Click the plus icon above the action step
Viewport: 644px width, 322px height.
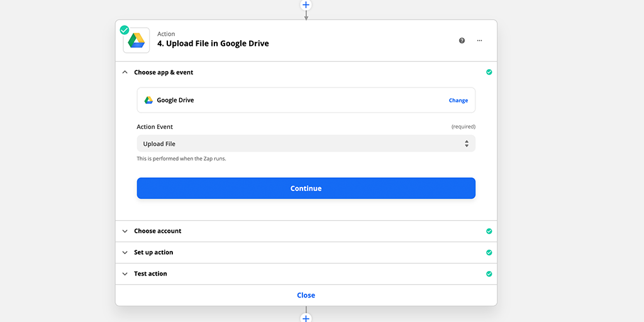pos(306,5)
